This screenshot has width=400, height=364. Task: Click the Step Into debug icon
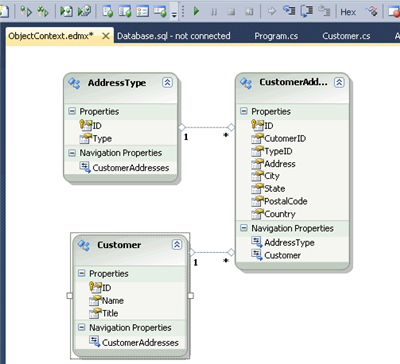[x=289, y=11]
